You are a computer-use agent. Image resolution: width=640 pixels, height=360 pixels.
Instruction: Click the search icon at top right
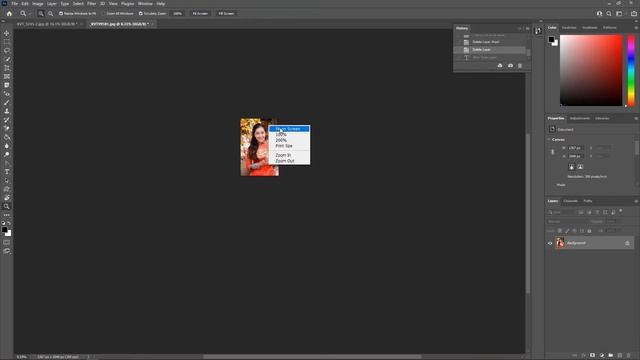click(x=609, y=13)
